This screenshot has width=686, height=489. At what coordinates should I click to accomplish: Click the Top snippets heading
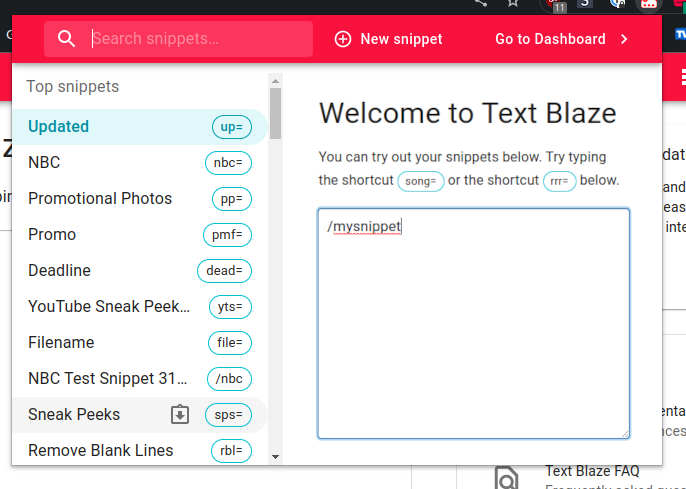click(73, 87)
